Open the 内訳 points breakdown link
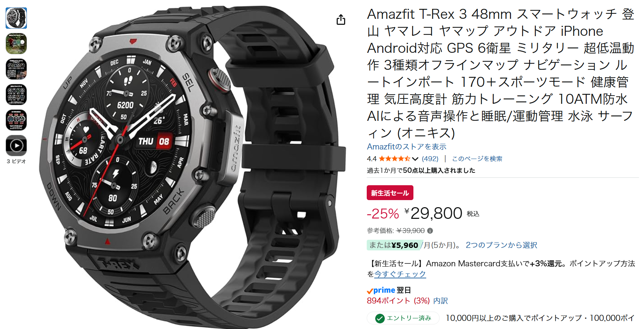The height and width of the screenshot is (329, 644). pyautogui.click(x=440, y=301)
